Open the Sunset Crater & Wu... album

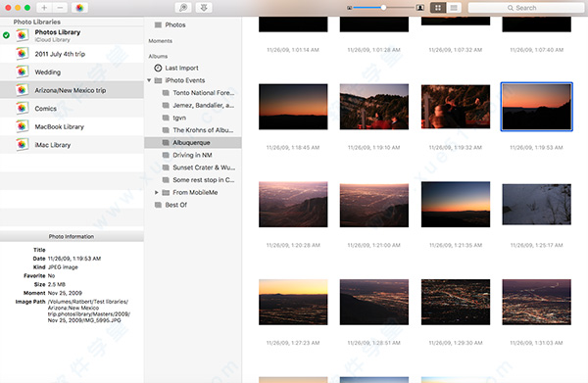point(204,168)
